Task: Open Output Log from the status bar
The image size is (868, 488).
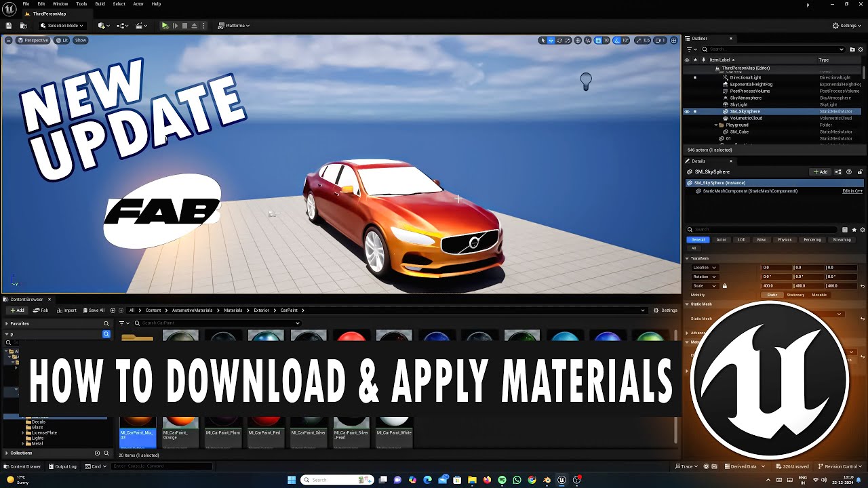Action: click(62, 466)
